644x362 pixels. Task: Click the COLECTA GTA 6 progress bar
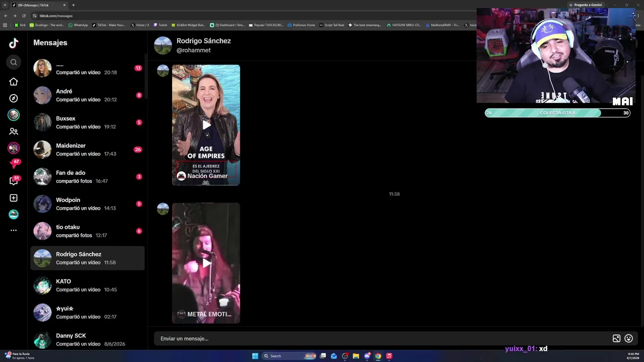557,113
